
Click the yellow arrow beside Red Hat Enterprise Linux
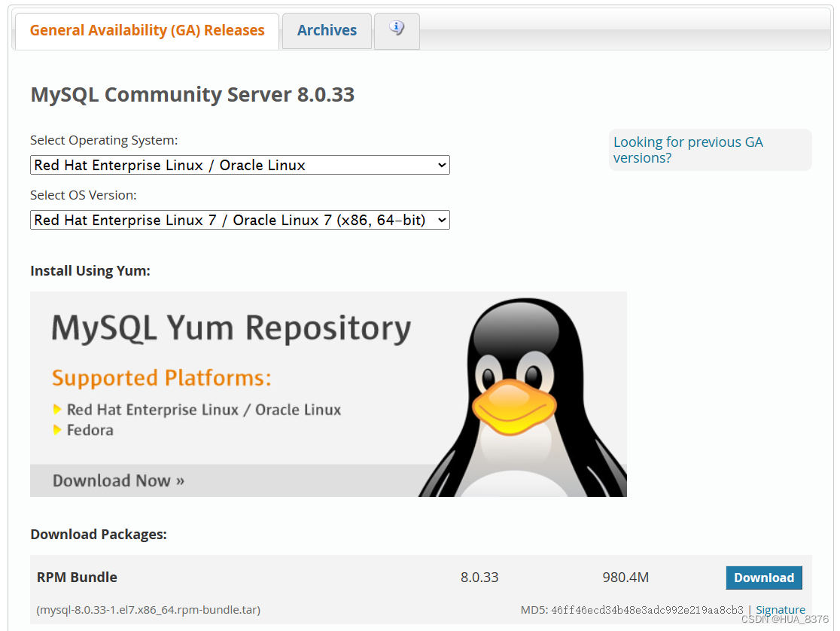[58, 410]
